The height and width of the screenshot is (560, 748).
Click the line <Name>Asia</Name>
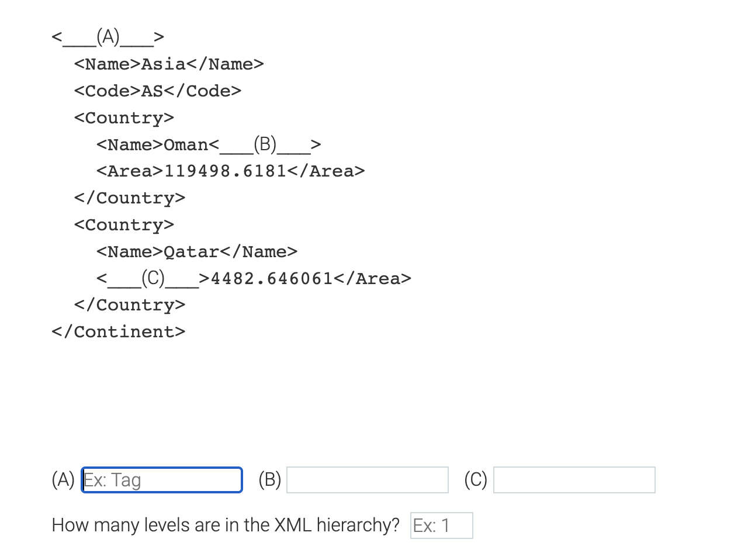click(x=169, y=64)
